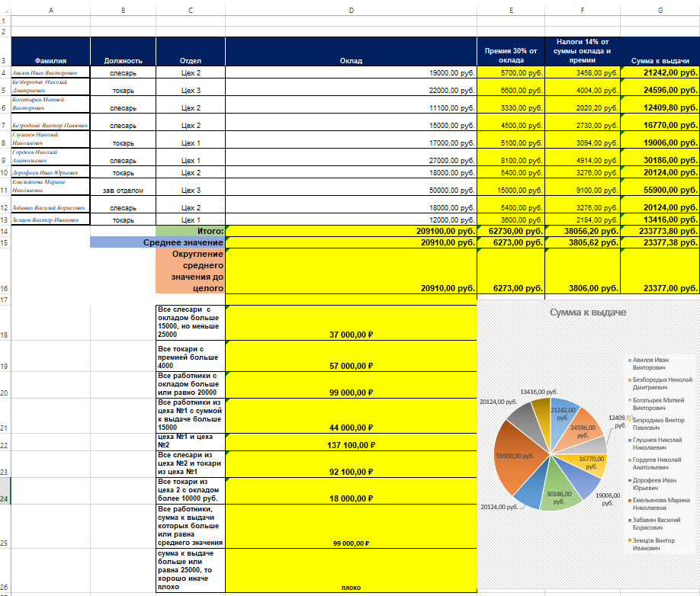700x596 pixels.
Task: Click cell with total 209100,00 руб.
Action: [x=351, y=231]
